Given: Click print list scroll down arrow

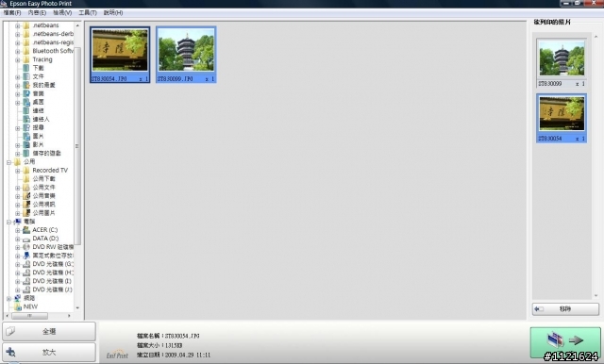Looking at the screenshot, I should coord(596,295).
